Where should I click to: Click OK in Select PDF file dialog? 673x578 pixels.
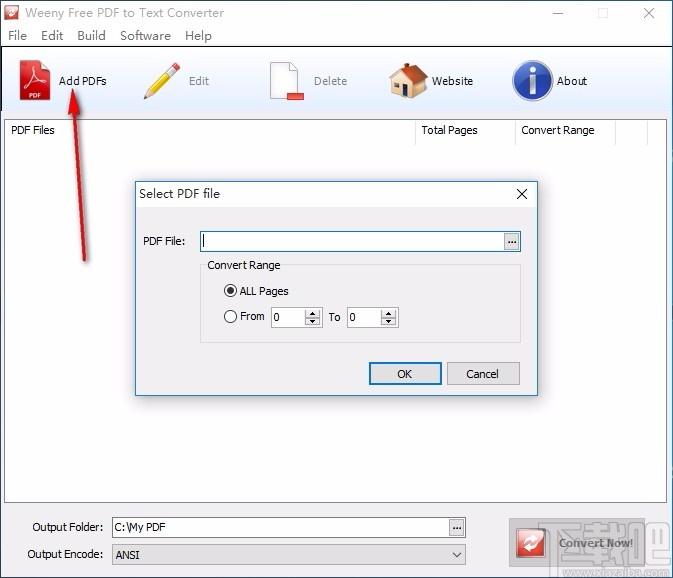point(405,374)
